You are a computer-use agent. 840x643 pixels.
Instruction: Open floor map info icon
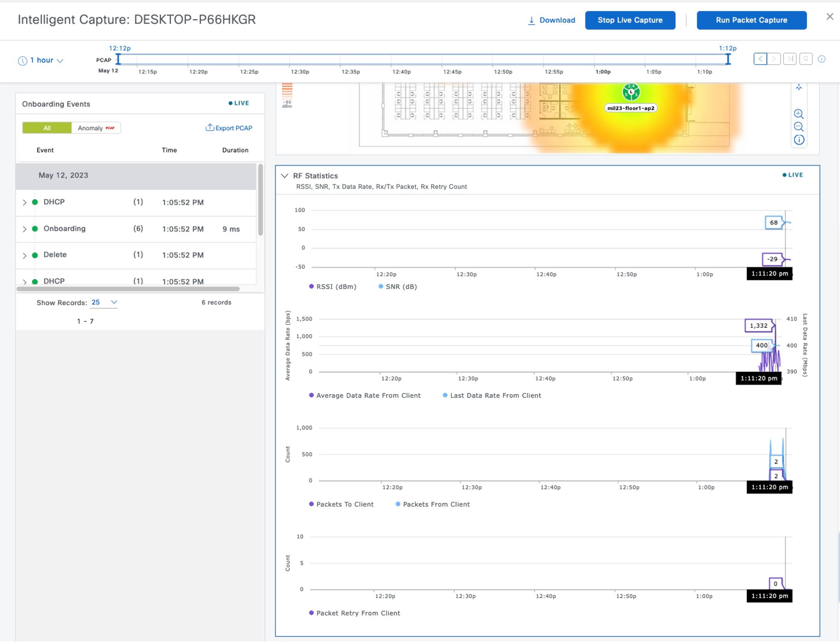(x=799, y=140)
